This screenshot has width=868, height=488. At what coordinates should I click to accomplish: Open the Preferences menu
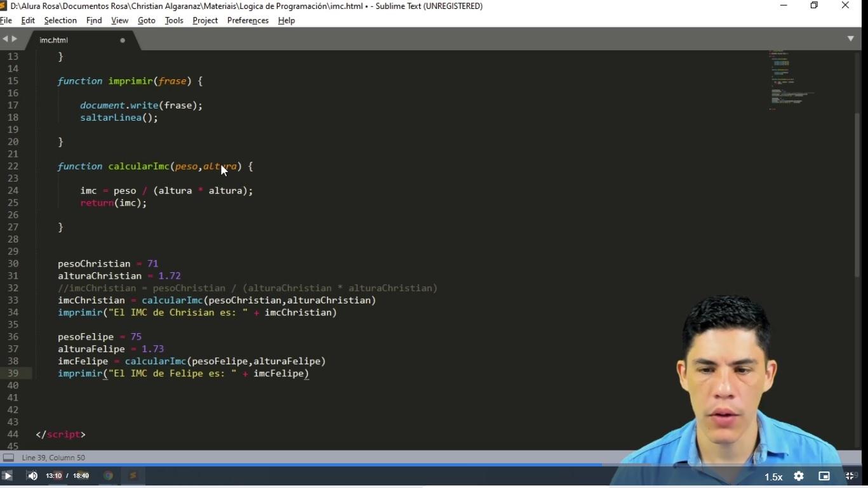[248, 20]
